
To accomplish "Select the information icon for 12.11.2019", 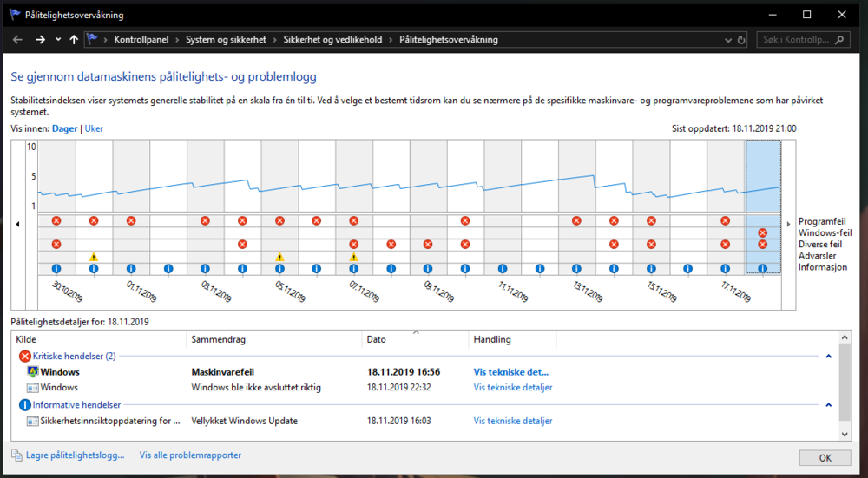I will (x=539, y=269).
